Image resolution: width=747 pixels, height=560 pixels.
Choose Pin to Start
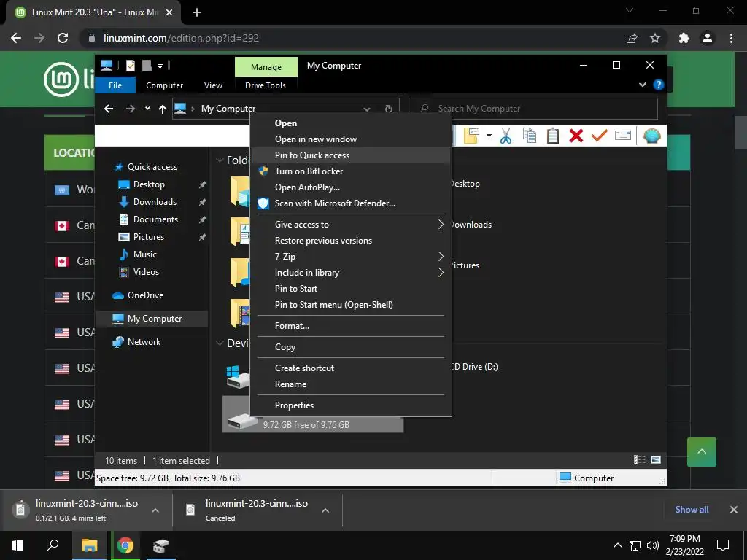[x=350, y=289]
